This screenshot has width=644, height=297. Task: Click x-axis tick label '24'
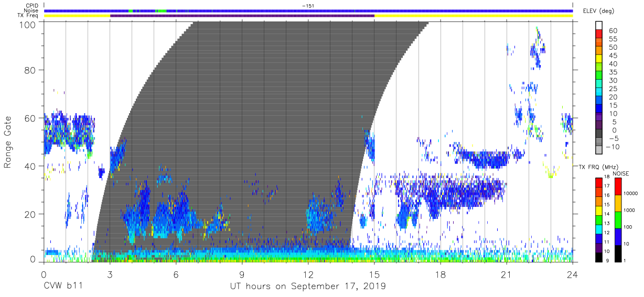coord(572,274)
